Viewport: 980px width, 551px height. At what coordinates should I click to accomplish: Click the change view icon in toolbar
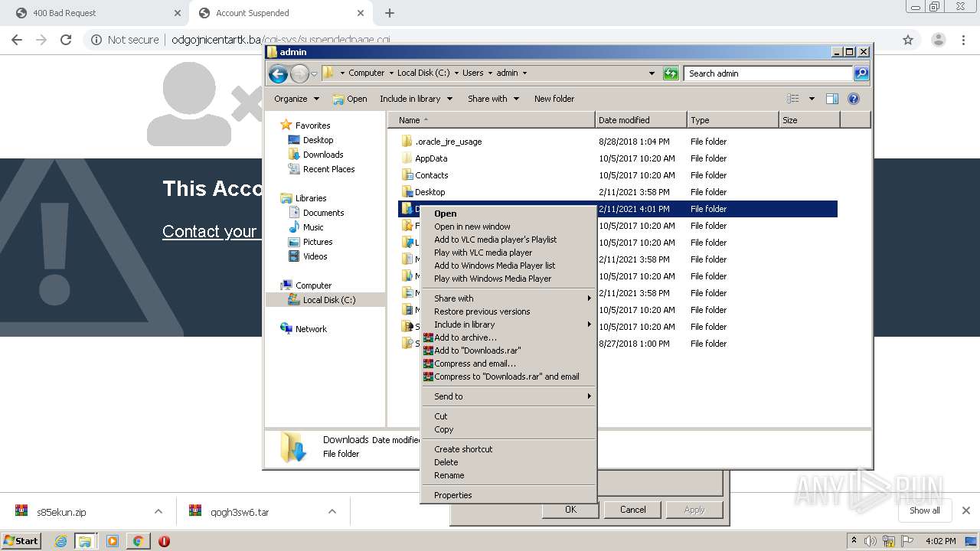793,99
